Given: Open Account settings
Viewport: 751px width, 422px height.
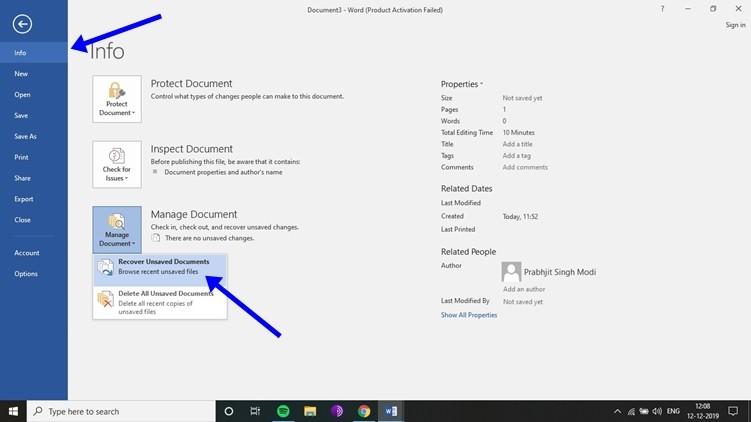Looking at the screenshot, I should pyautogui.click(x=34, y=253).
